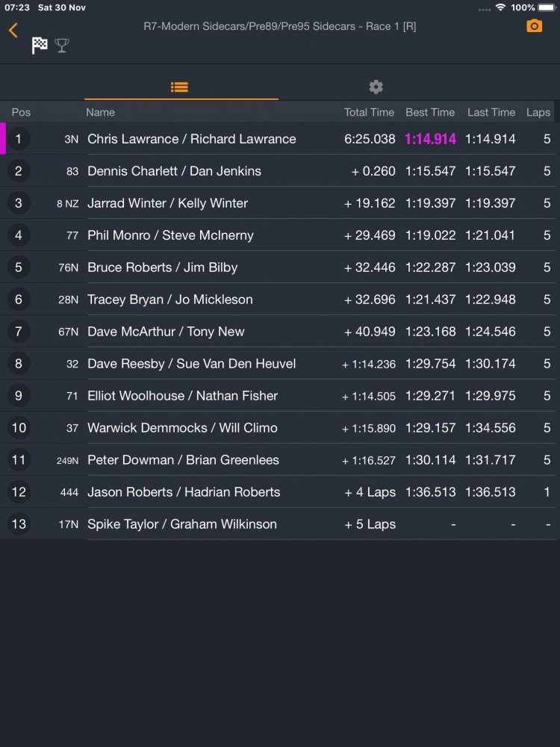
Task: Select the trophy icon
Action: point(62,46)
